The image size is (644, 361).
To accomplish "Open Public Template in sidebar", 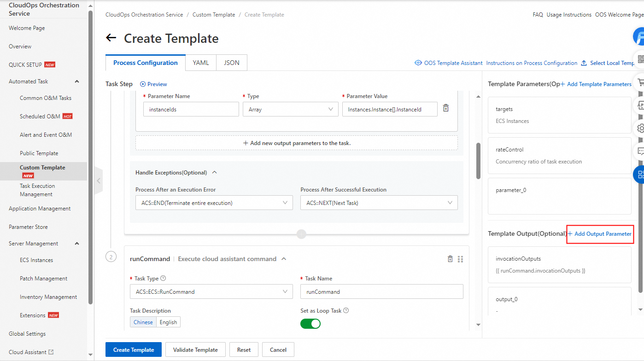I will [x=39, y=153].
